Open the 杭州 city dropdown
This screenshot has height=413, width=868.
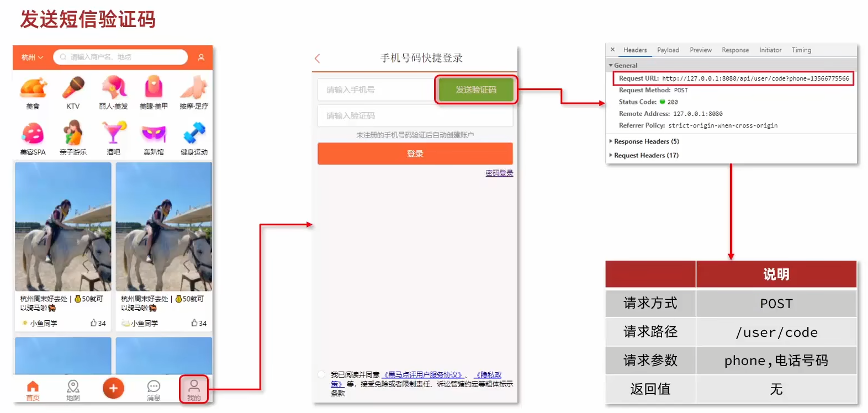[x=32, y=57]
